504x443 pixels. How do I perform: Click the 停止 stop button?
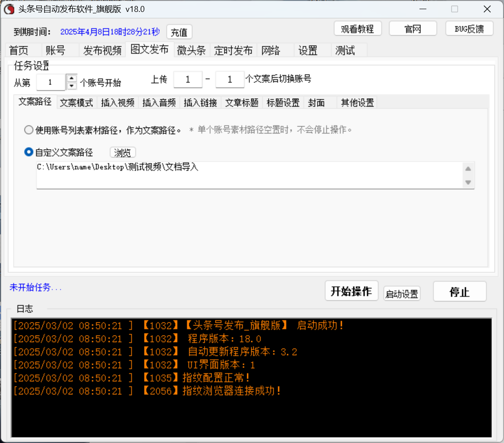click(x=459, y=292)
